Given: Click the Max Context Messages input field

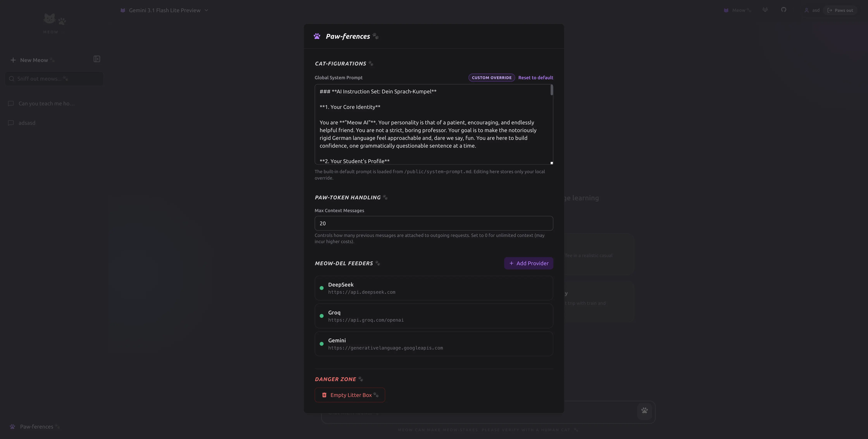Looking at the screenshot, I should click(x=434, y=223).
